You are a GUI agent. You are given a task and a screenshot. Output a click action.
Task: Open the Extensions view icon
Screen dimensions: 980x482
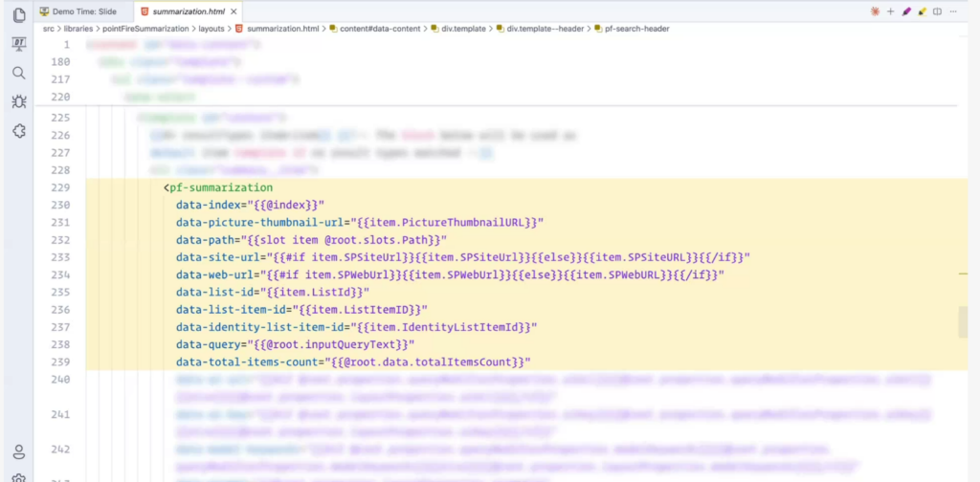[18, 131]
